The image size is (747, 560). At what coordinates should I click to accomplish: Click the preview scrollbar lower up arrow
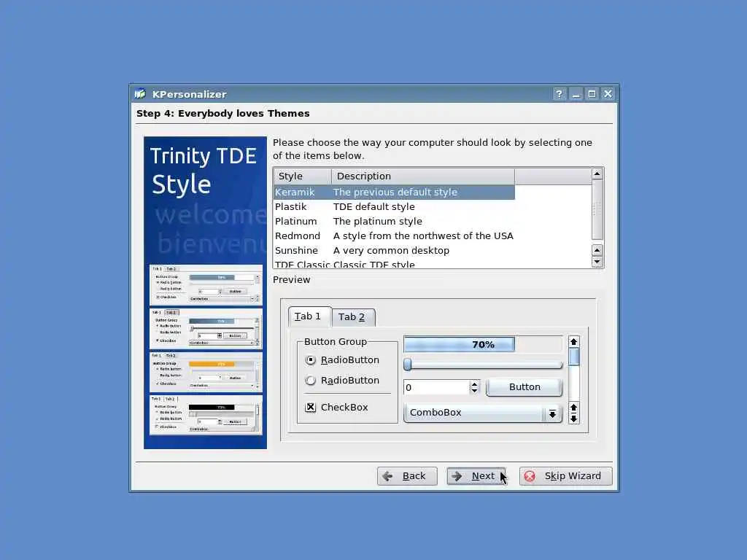point(573,408)
